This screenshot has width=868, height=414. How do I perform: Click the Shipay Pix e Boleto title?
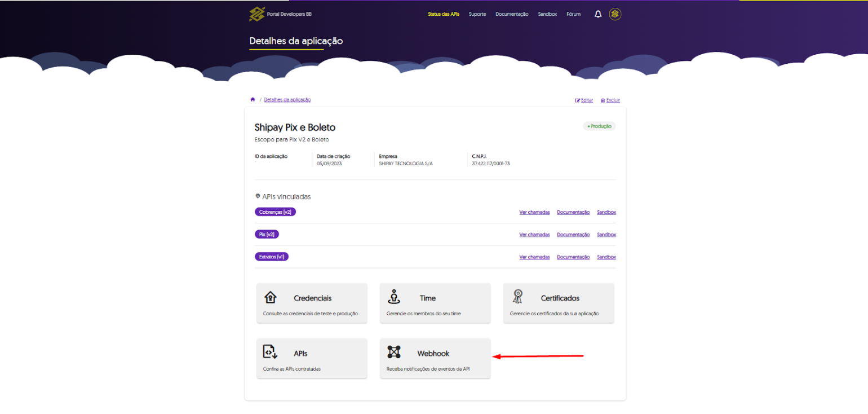click(x=295, y=127)
